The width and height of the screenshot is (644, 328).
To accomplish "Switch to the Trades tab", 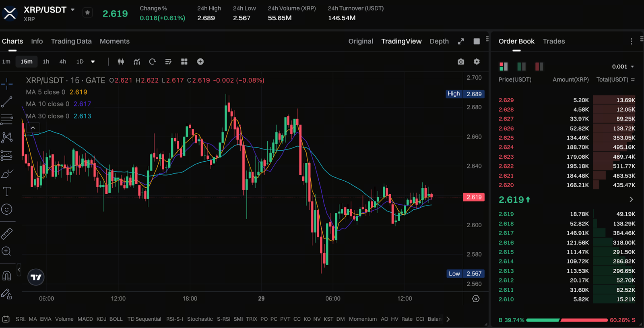I will tap(554, 41).
